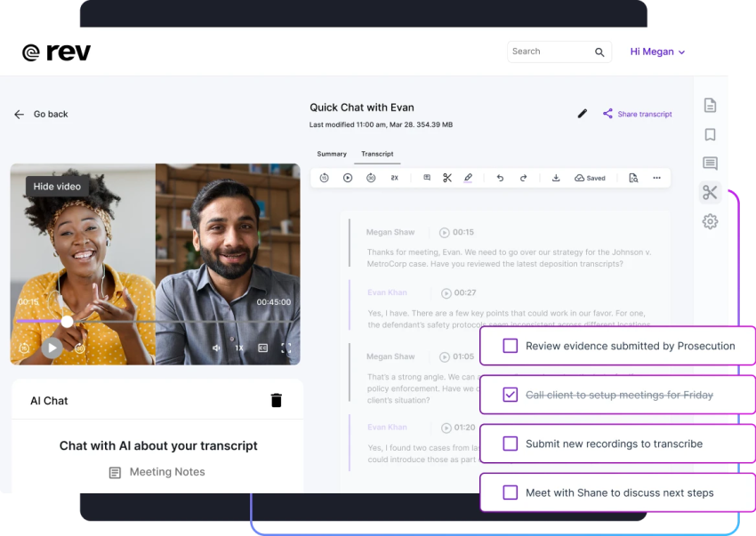The width and height of the screenshot is (756, 536).
Task: Click the Evan Khan speaker name at 00:27
Action: click(x=387, y=292)
